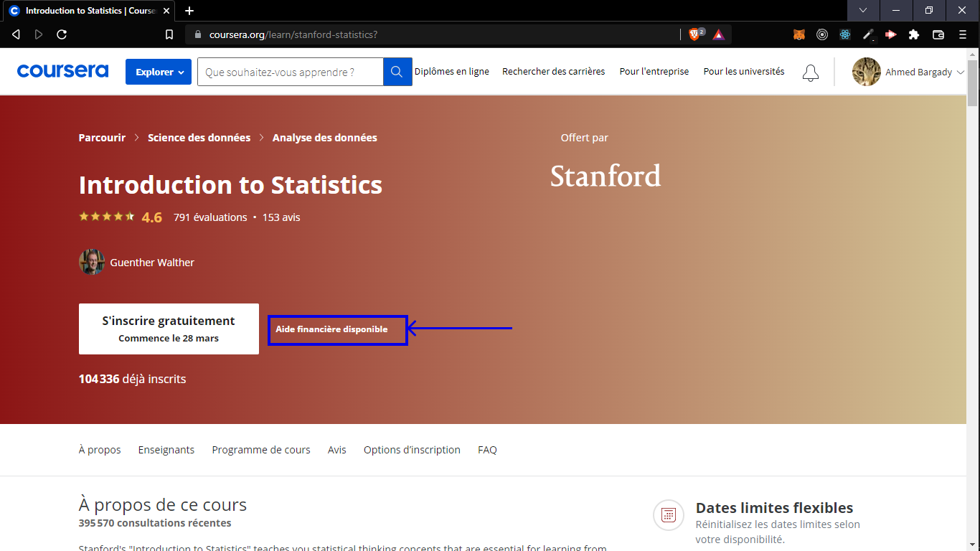Screen dimensions: 980x551
Task: Click the Brave Shields lion icon
Action: point(694,34)
